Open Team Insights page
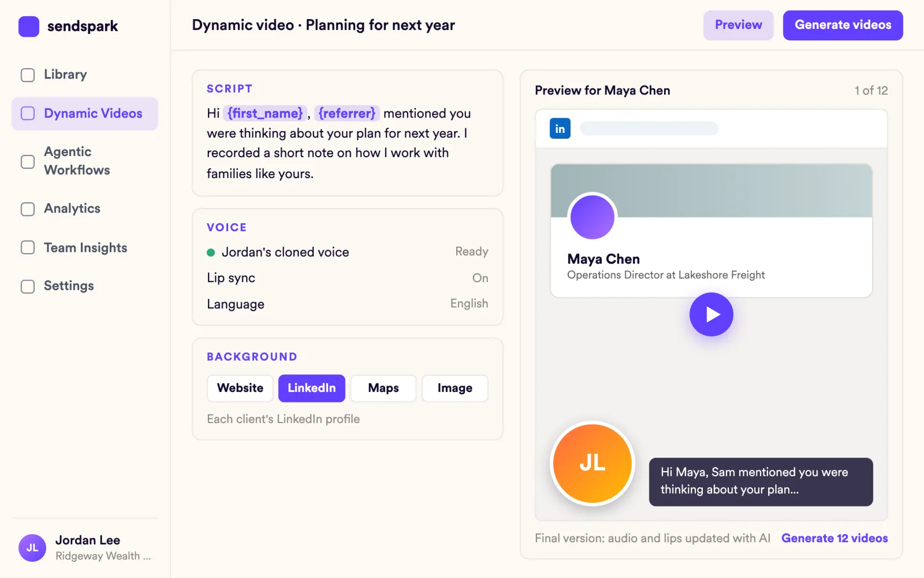Screen dimensions: 924x578 (85, 247)
